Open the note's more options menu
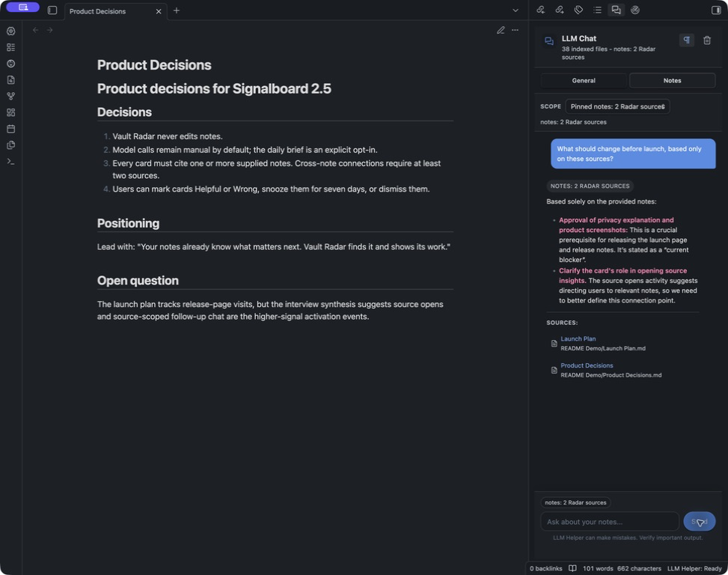Image resolution: width=728 pixels, height=575 pixels. click(515, 30)
